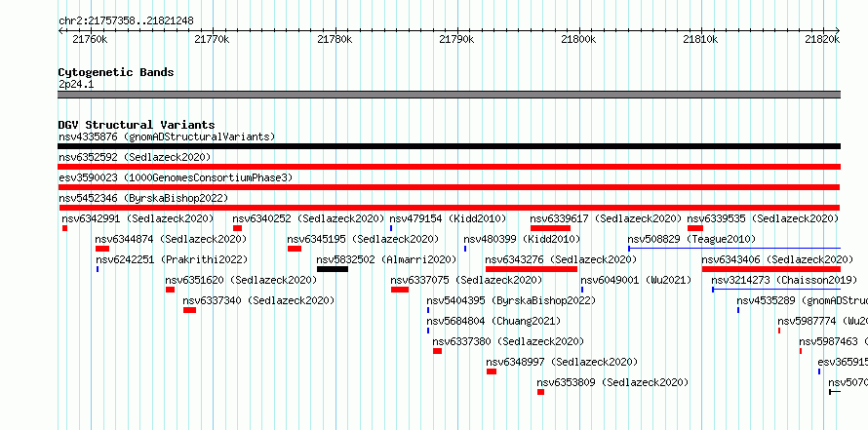Viewport: 868px width, 430px height.
Task: Open the nsv6351620 Sedlazeck2020 label
Action: [x=241, y=280]
